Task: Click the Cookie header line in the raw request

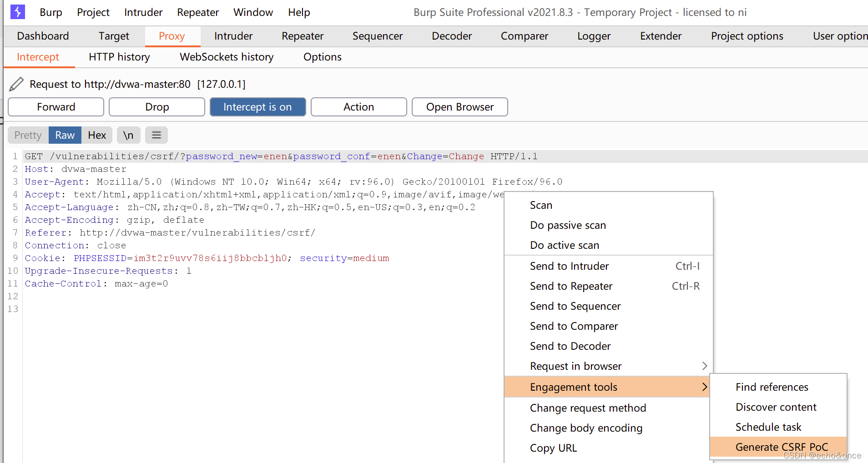Action: coord(207,258)
